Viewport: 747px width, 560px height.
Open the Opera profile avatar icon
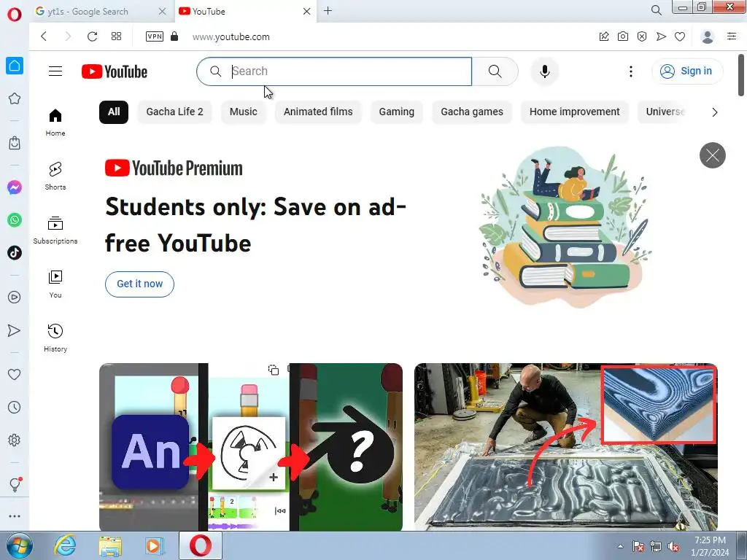tap(708, 36)
